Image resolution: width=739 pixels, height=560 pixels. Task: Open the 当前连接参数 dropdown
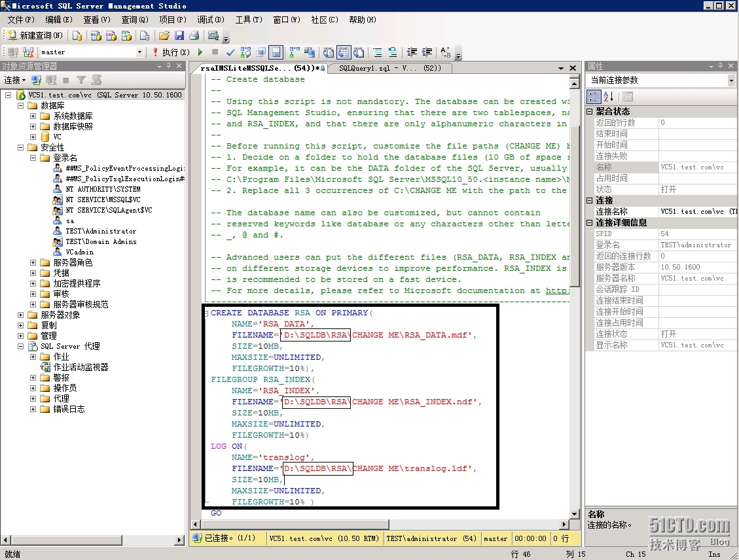pyautogui.click(x=731, y=80)
